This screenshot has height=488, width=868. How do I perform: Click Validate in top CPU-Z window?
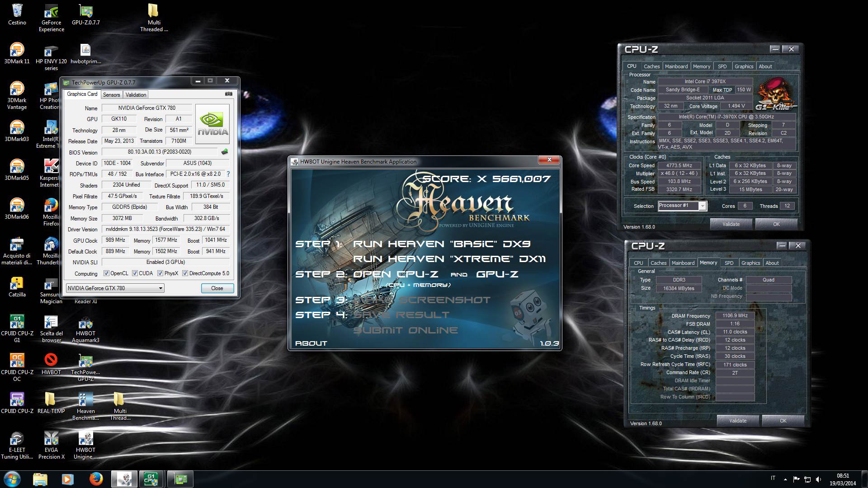[x=731, y=224]
